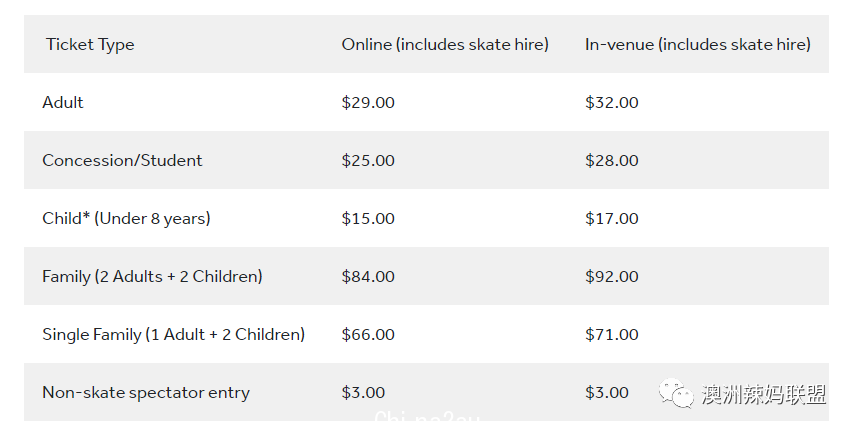This screenshot has width=854, height=433.
Task: Select the Child* (Under 8 years) label
Action: pyautogui.click(x=126, y=219)
